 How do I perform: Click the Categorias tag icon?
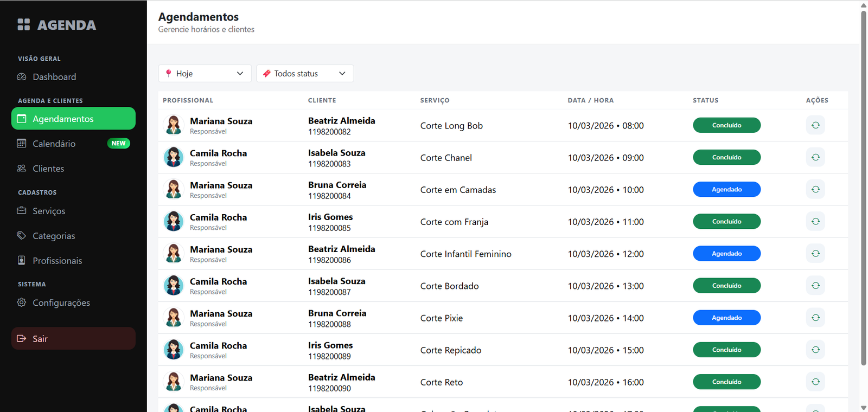[x=22, y=236]
